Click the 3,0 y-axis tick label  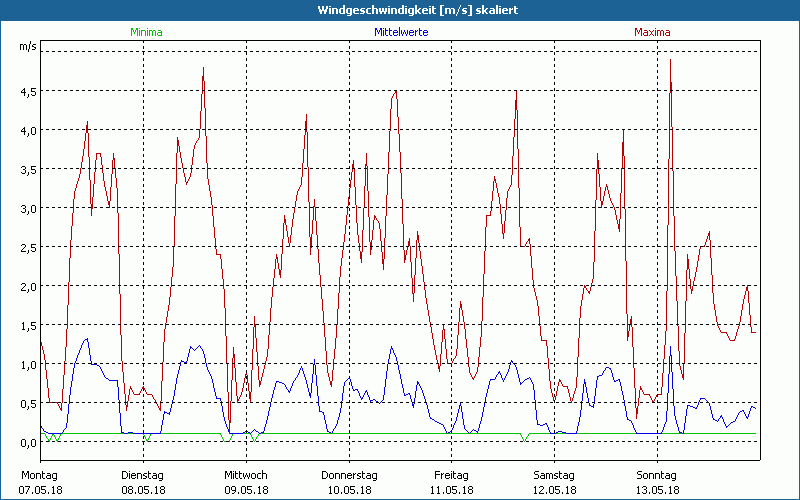point(28,208)
